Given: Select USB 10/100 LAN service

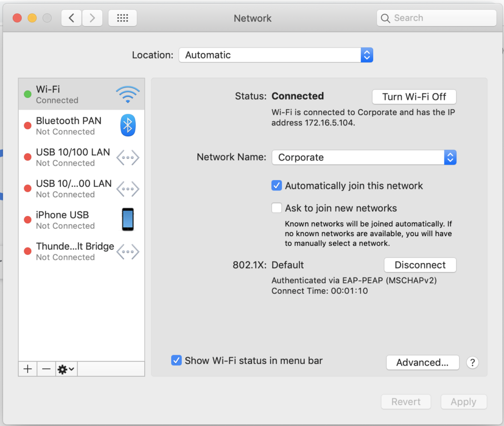Looking at the screenshot, I should [x=81, y=157].
